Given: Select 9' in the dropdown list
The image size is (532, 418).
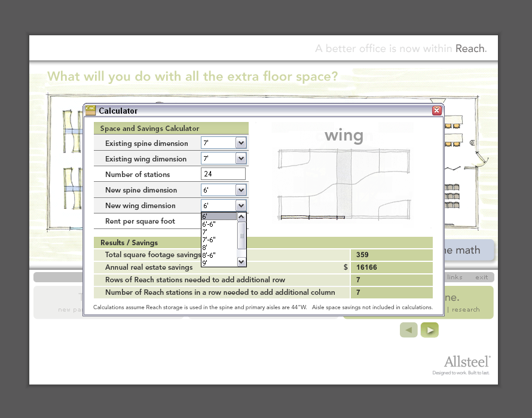Looking at the screenshot, I should pyautogui.click(x=219, y=263).
